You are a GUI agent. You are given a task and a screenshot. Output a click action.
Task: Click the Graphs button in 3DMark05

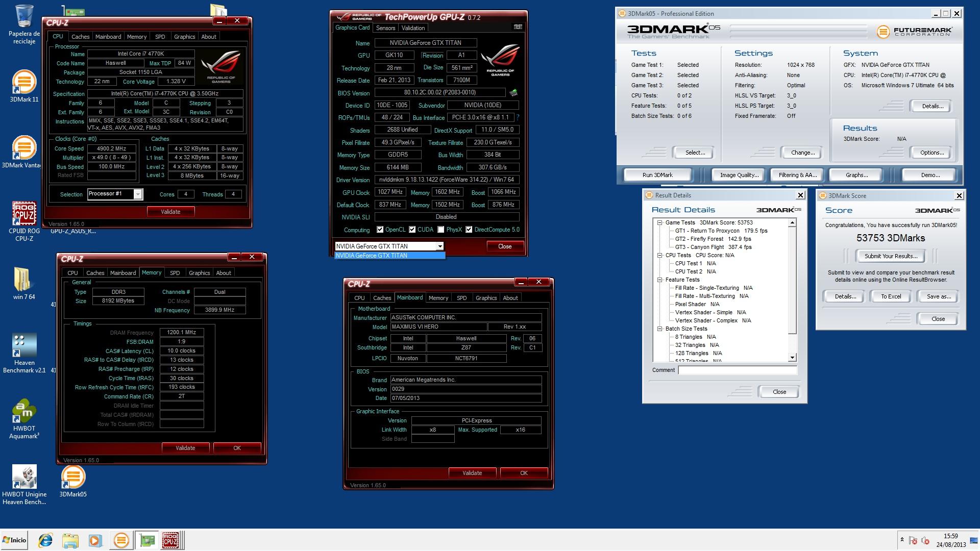coord(856,175)
